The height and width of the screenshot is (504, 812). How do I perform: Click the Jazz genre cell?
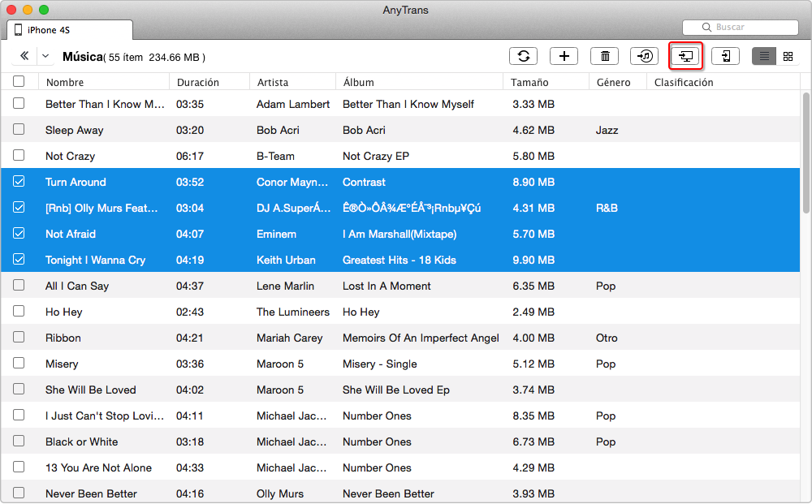(607, 130)
